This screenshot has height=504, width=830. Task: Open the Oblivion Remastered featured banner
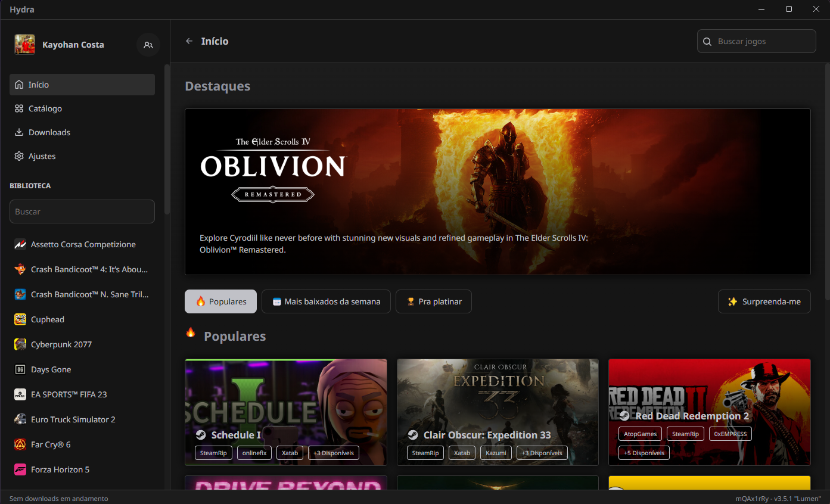pos(498,192)
